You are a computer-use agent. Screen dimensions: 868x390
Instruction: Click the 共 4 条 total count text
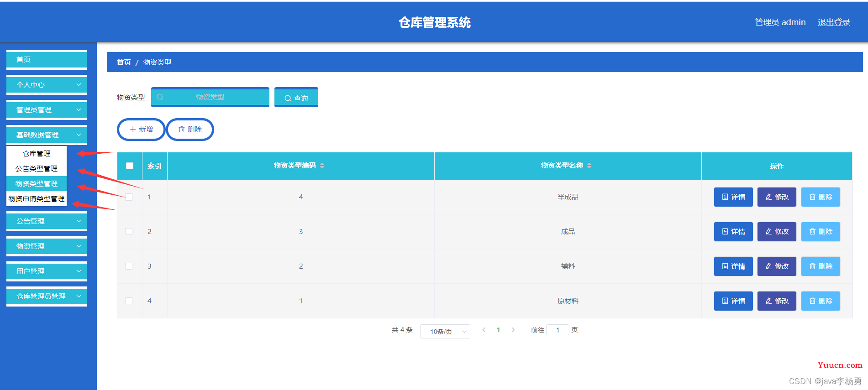[402, 330]
